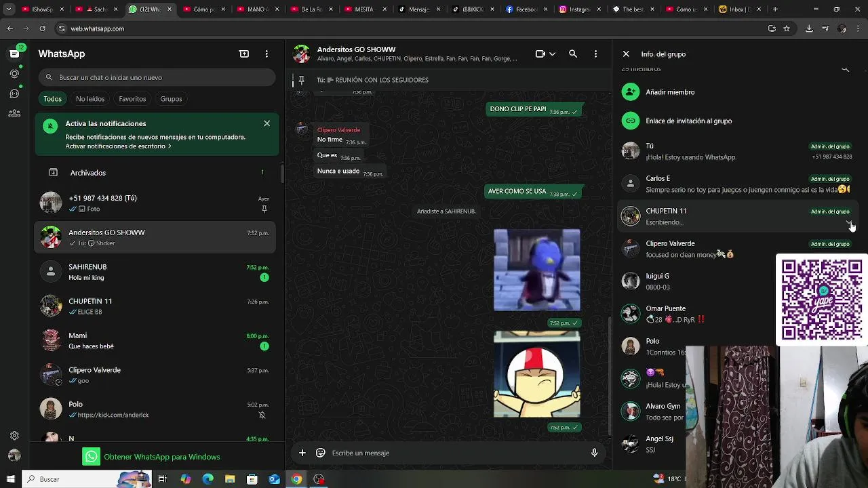Click the chat search input field

157,77
